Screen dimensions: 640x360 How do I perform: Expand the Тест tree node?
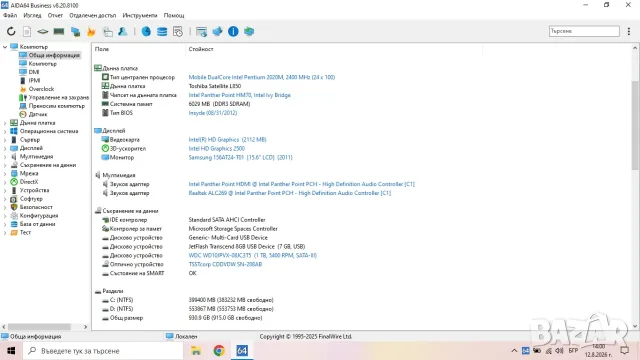(5, 233)
